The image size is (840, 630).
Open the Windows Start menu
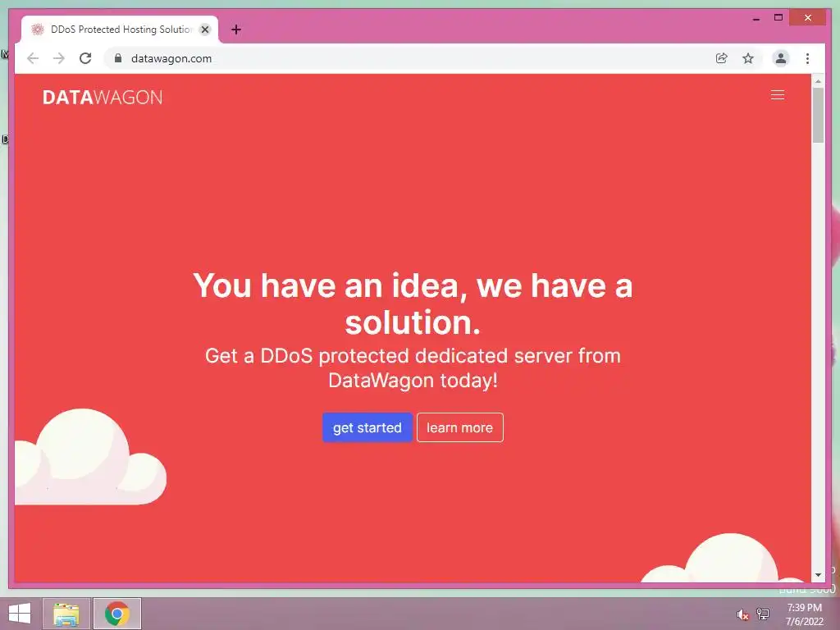point(20,614)
